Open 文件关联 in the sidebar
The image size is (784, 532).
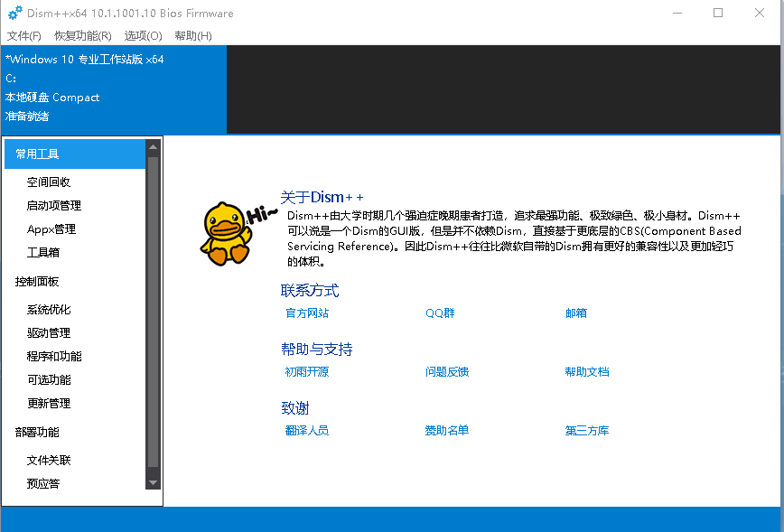click(49, 460)
